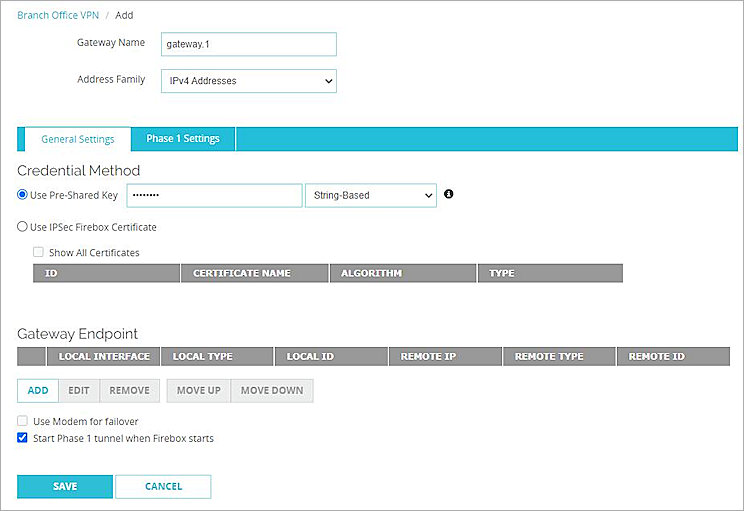Viewport: 744px width, 511px height.
Task: Add a new gateway endpoint
Action: click(x=37, y=390)
